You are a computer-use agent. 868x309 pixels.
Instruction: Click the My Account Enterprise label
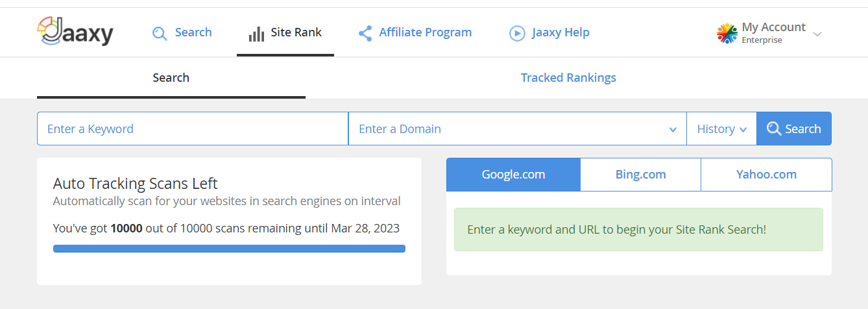click(x=773, y=32)
